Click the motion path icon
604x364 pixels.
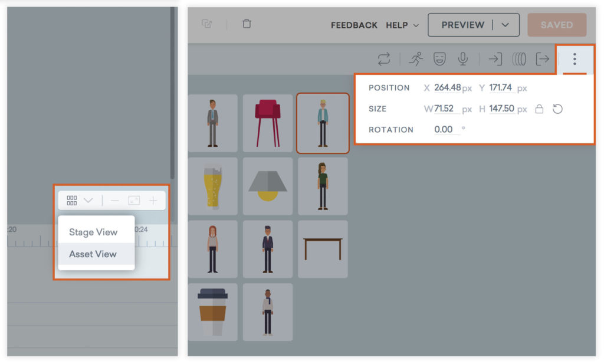pyautogui.click(x=518, y=59)
